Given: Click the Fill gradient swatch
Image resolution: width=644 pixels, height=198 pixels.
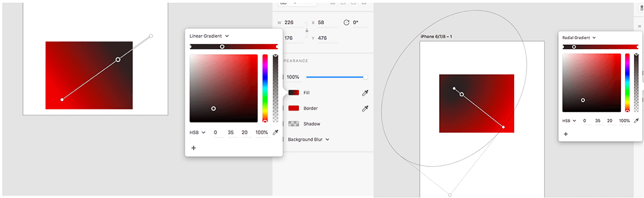Looking at the screenshot, I should 294,93.
